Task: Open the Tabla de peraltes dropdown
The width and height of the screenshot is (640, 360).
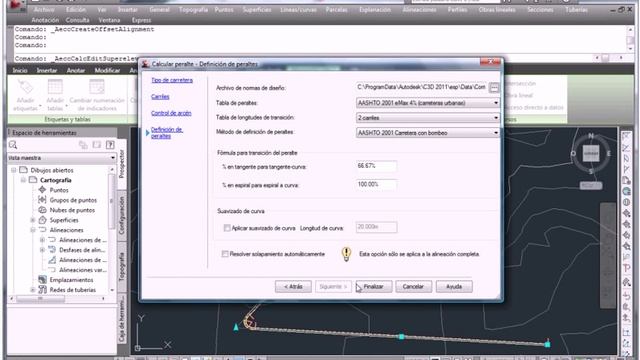Action: click(x=428, y=103)
